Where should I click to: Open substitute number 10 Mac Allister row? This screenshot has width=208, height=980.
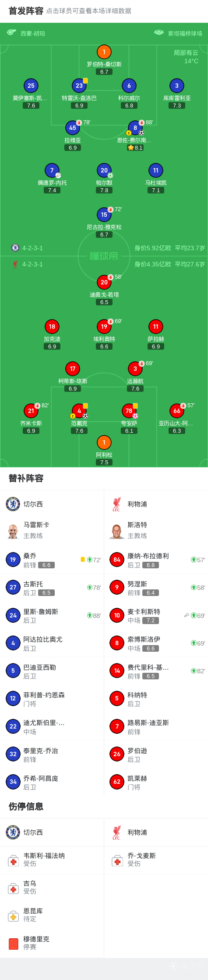pyautogui.click(x=156, y=615)
